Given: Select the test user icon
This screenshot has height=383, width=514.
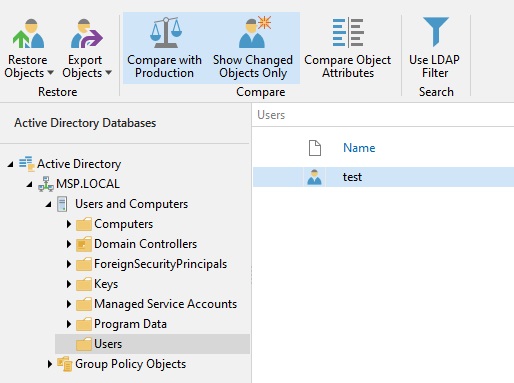Looking at the screenshot, I should click(x=314, y=177).
